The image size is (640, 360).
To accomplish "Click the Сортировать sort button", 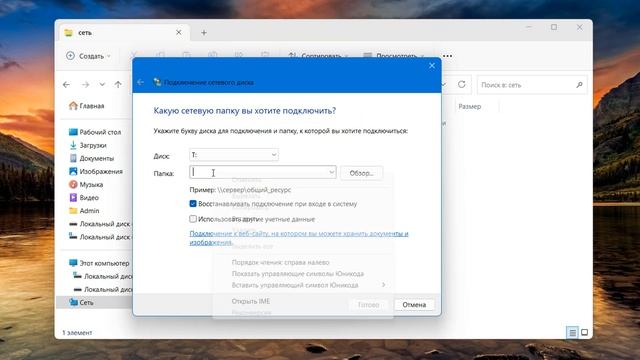I will click(318, 56).
